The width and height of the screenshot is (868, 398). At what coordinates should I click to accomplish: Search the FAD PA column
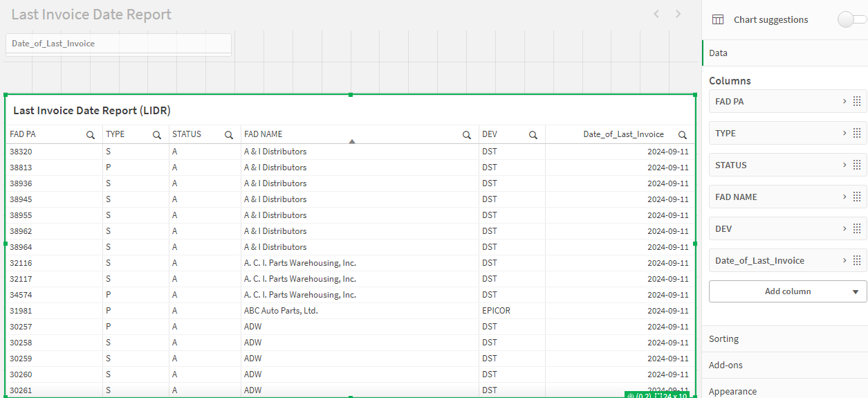[91, 135]
